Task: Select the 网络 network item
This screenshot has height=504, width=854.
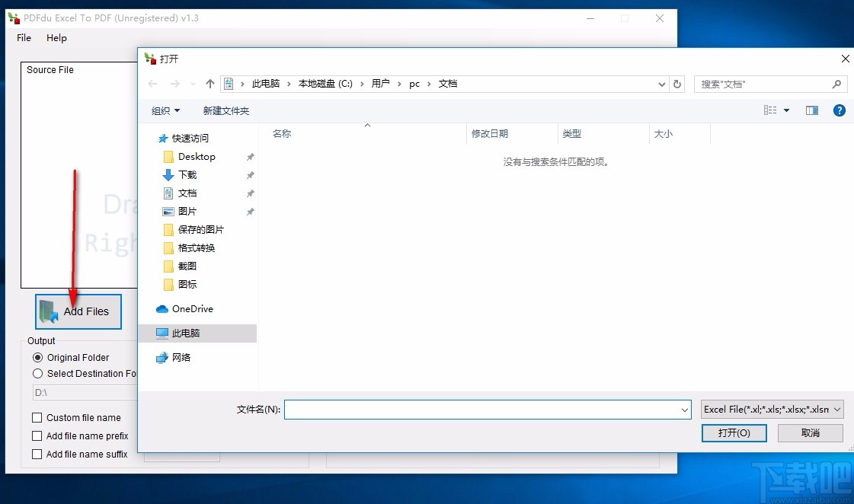Action: [x=182, y=357]
